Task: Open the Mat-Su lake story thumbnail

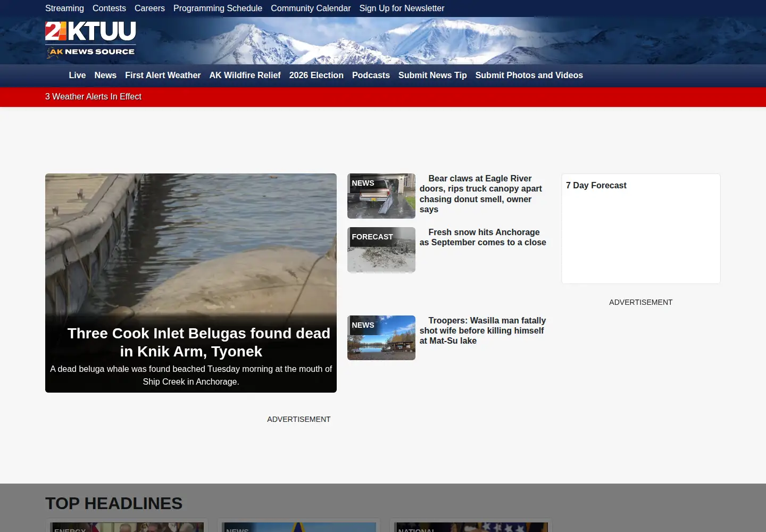Action: pos(381,338)
